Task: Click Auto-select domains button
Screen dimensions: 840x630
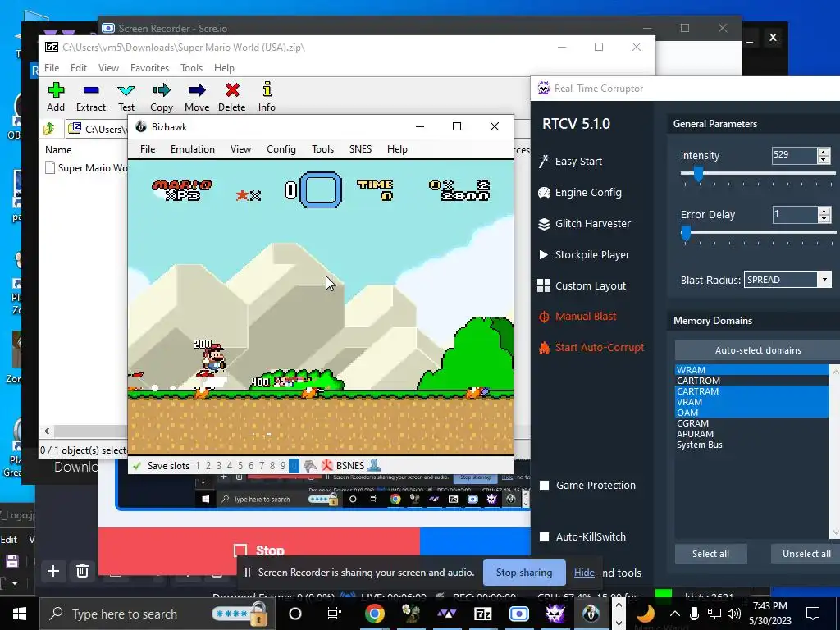Action: (x=757, y=350)
